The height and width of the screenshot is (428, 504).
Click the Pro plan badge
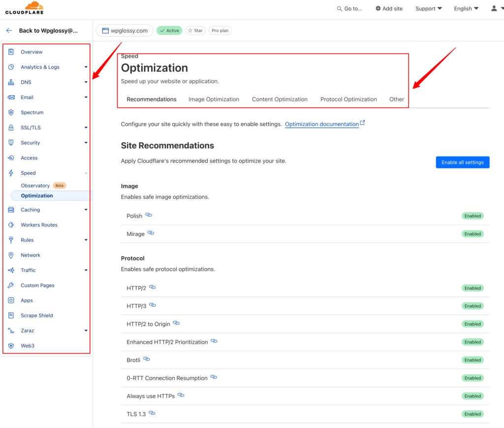click(220, 31)
